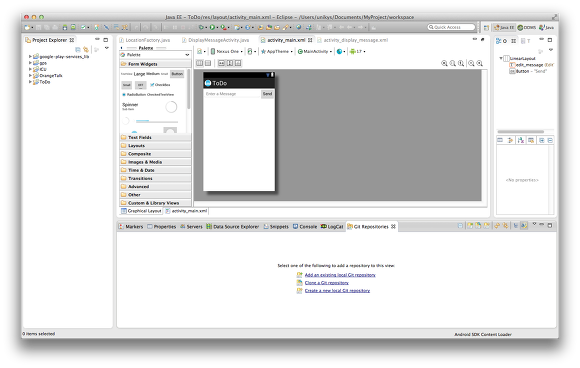Open the Android Virtual Device Manager icon

[x=73, y=27]
